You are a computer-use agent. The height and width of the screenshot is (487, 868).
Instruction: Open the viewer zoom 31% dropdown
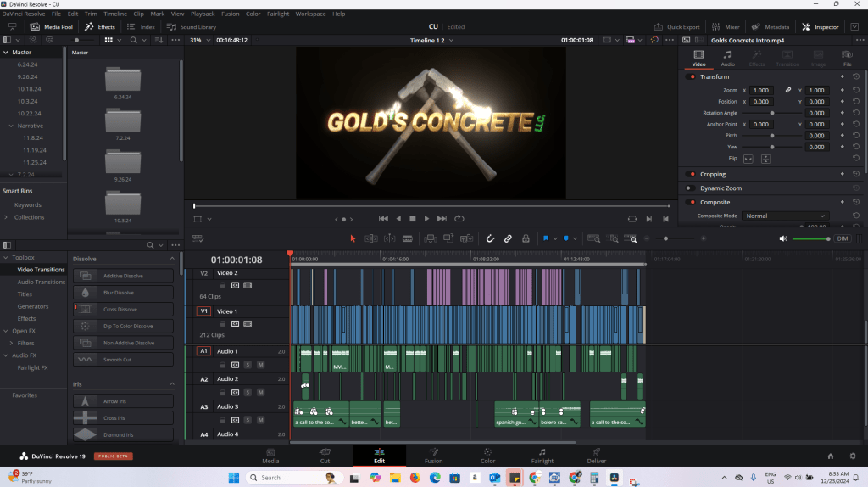[200, 40]
